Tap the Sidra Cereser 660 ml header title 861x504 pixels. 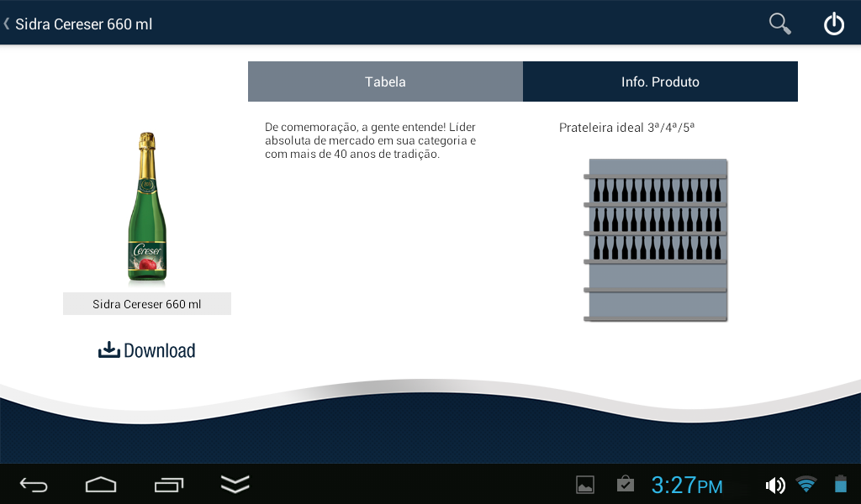tap(83, 24)
